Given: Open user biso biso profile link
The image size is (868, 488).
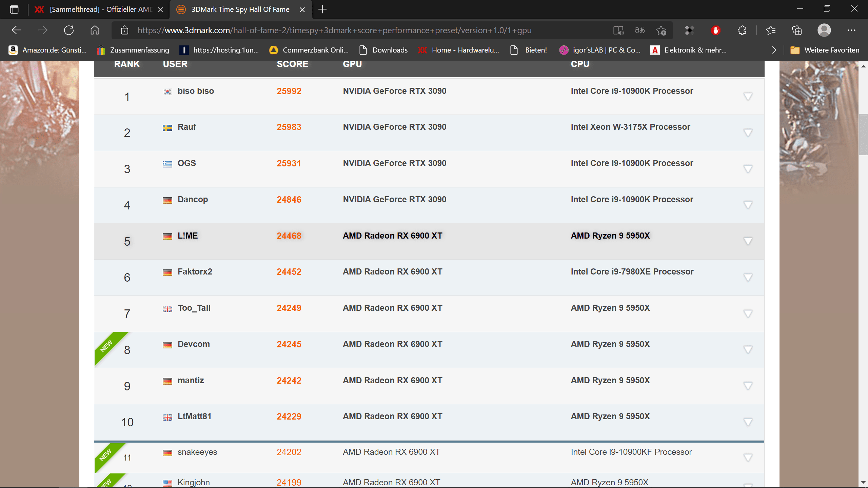Looking at the screenshot, I should pyautogui.click(x=196, y=91).
